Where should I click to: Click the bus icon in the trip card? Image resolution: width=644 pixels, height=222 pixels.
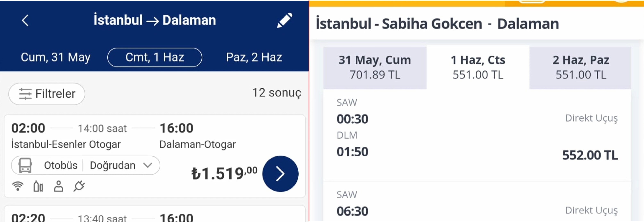pyautogui.click(x=25, y=165)
